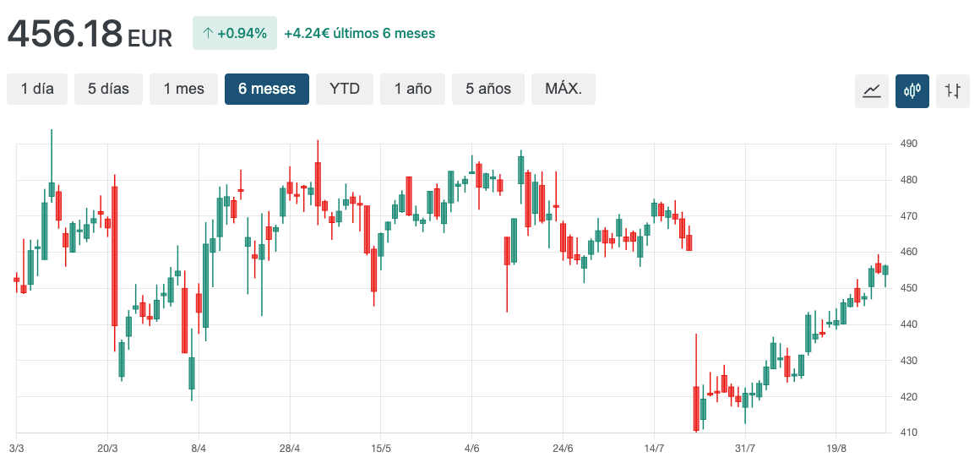Image resolution: width=980 pixels, height=468 pixels.
Task: Click the 31/7 date on x-axis
Action: point(744,448)
